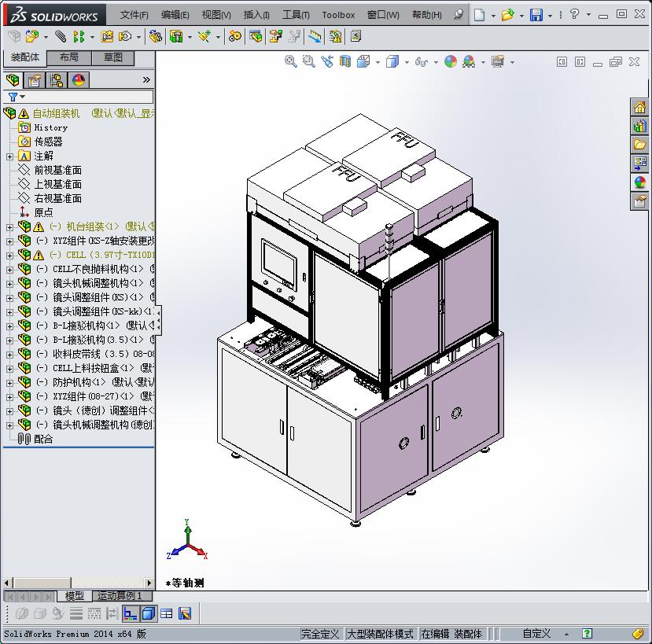Expand the B-L接驳机构<1> node
The image size is (652, 644).
click(x=9, y=326)
